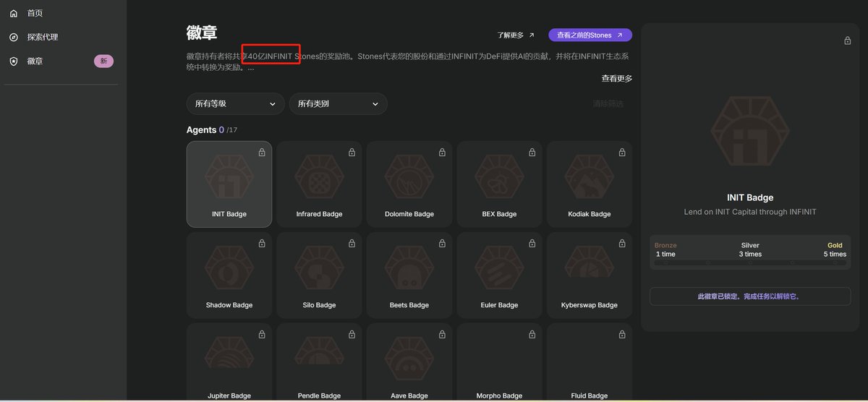Image resolution: width=868 pixels, height=402 pixels.
Task: Click the shield icon beside 徽章
Action: (x=13, y=61)
